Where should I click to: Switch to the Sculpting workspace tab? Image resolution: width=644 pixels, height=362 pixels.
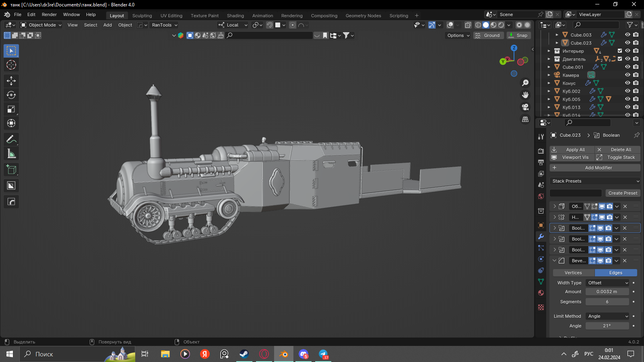(142, 16)
